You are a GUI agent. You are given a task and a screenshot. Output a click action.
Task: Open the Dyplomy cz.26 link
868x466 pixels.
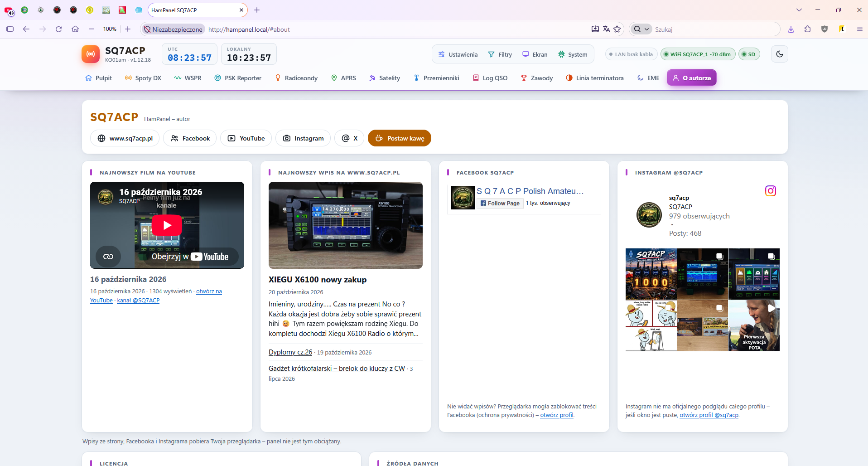click(x=290, y=352)
